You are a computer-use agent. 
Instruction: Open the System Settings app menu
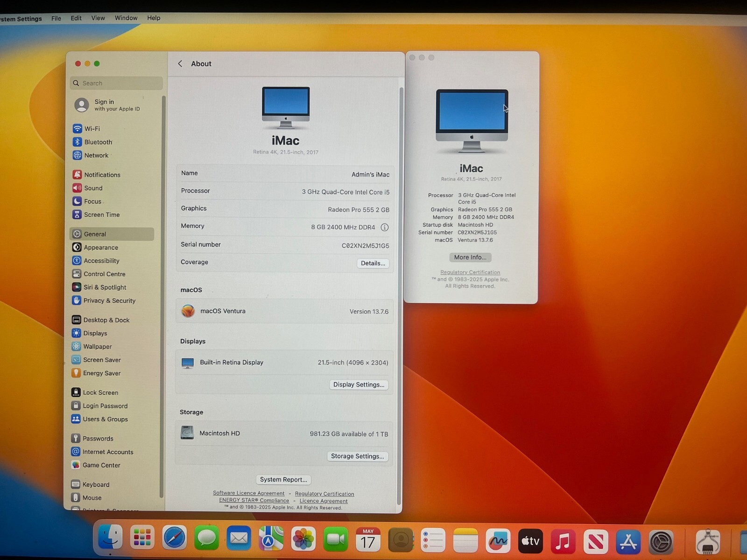[x=21, y=19]
